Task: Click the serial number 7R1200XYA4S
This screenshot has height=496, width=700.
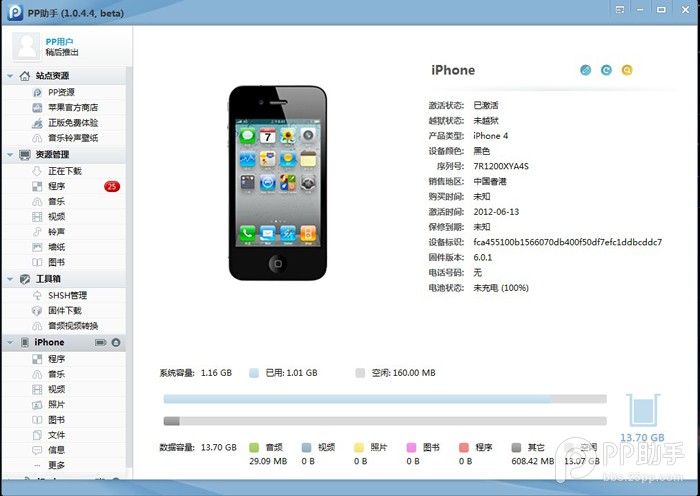Action: [501, 166]
